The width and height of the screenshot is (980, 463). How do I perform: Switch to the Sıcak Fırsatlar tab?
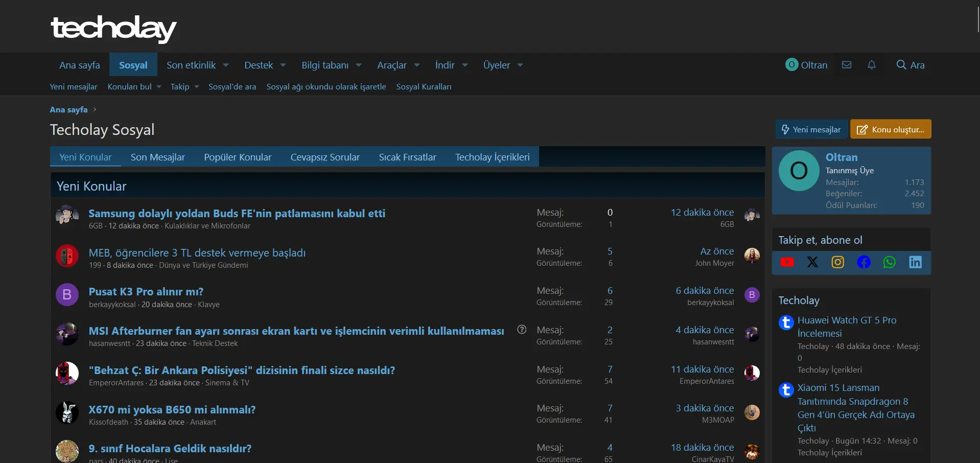pyautogui.click(x=408, y=157)
